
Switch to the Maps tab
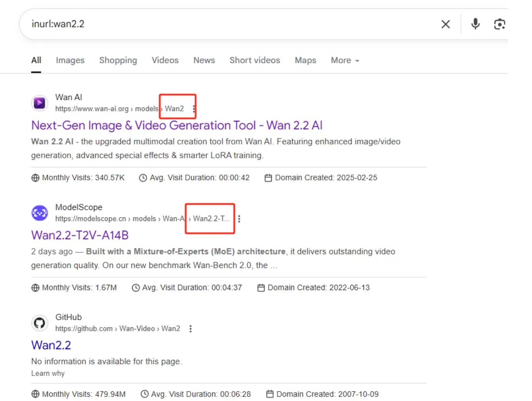point(305,60)
